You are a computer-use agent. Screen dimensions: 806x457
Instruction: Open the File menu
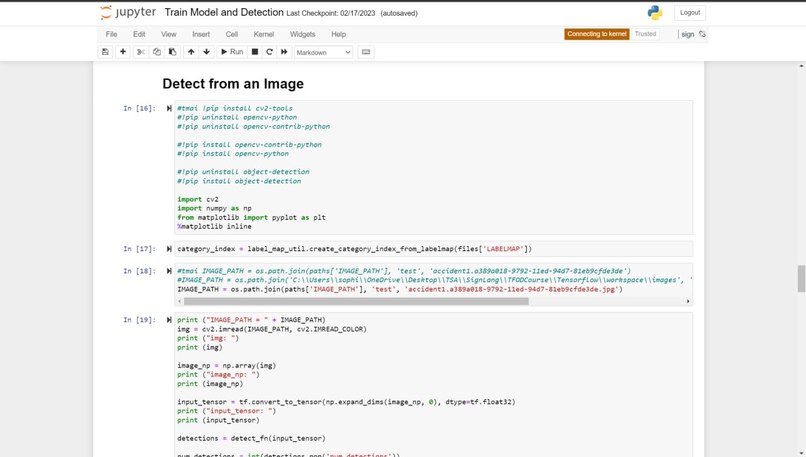pos(112,34)
